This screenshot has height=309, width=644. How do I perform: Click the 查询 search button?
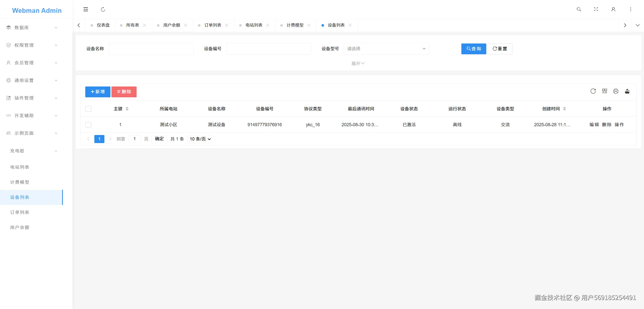[473, 49]
